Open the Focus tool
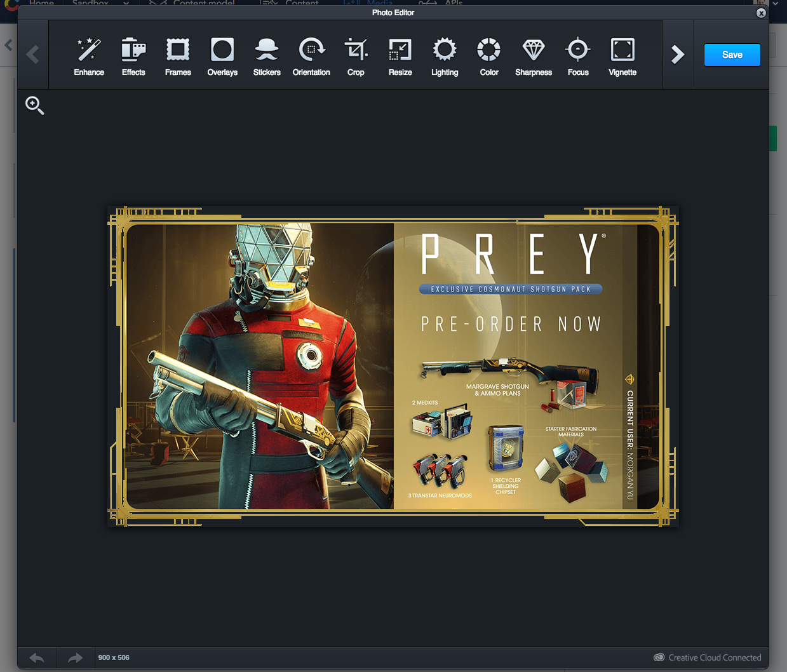The height and width of the screenshot is (672, 787). [x=578, y=57]
